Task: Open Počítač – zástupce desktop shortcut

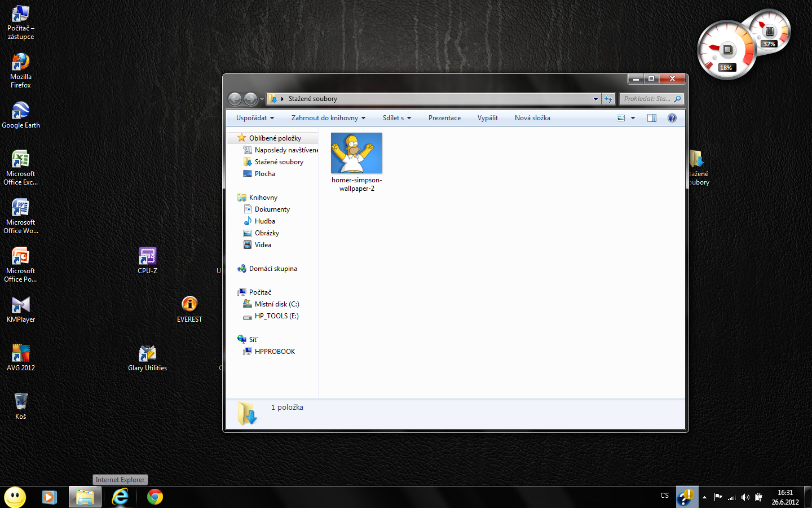Action: [20, 22]
